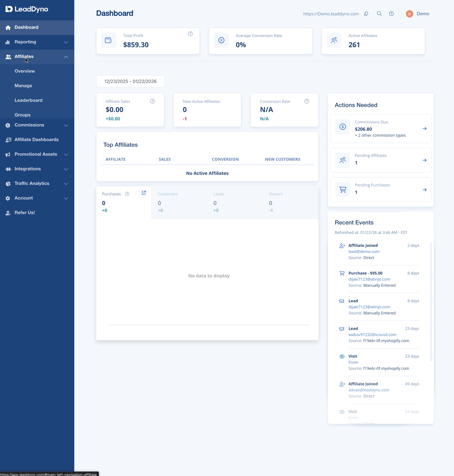
Task: Click the +$0.00 Affiliate Sales change value
Action: click(x=113, y=119)
